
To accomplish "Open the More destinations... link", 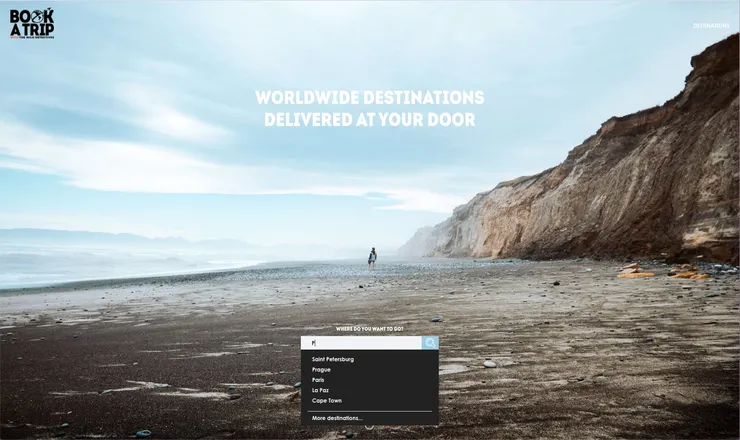I will [337, 418].
